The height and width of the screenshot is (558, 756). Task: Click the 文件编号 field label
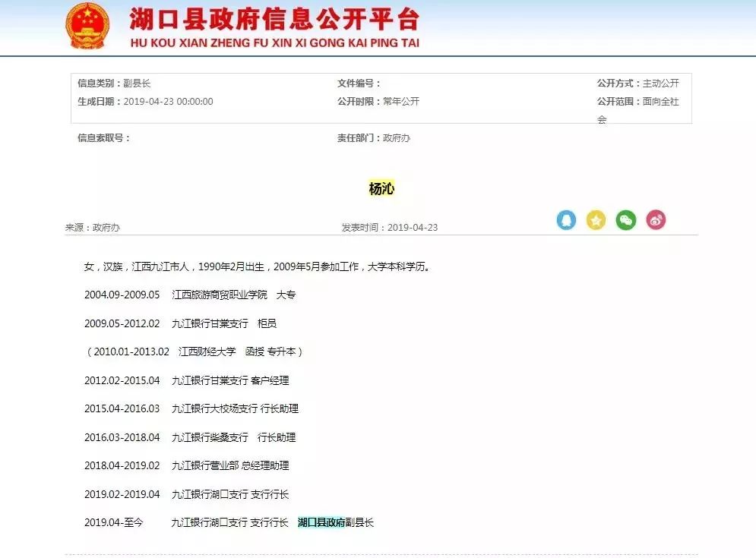(x=359, y=84)
